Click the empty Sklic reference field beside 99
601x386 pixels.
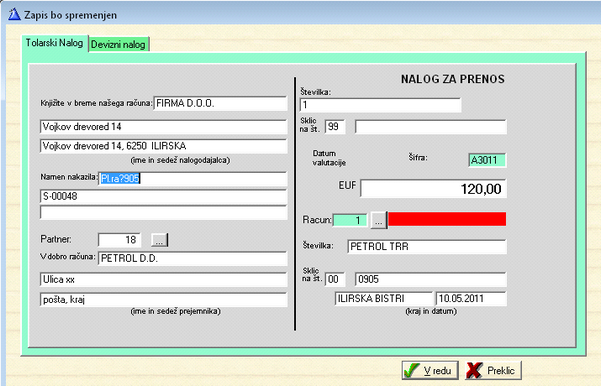click(431, 127)
